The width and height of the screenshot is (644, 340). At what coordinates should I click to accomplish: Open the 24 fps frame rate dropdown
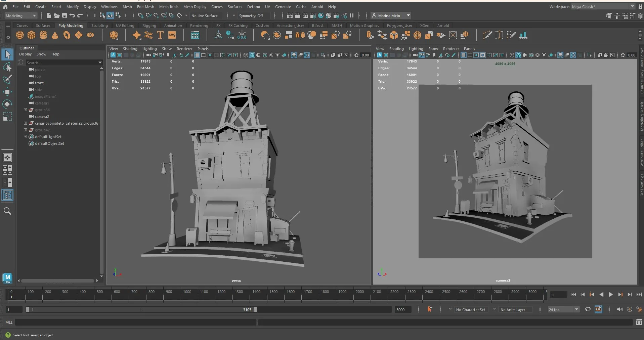[563, 310]
